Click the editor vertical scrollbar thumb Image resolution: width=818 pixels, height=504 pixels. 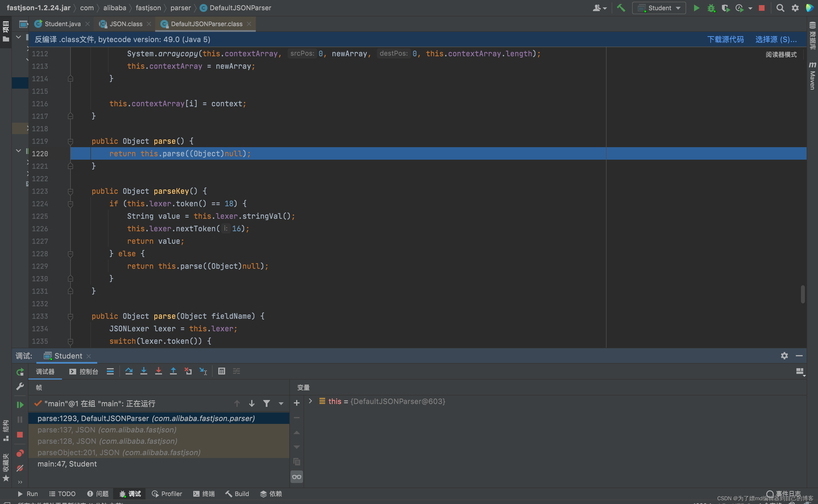click(803, 294)
